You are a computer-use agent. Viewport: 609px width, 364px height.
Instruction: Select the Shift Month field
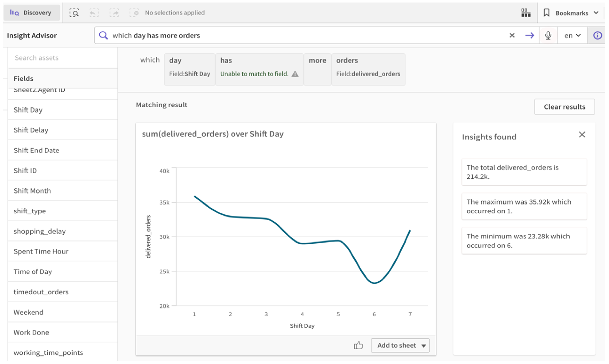[x=32, y=191]
